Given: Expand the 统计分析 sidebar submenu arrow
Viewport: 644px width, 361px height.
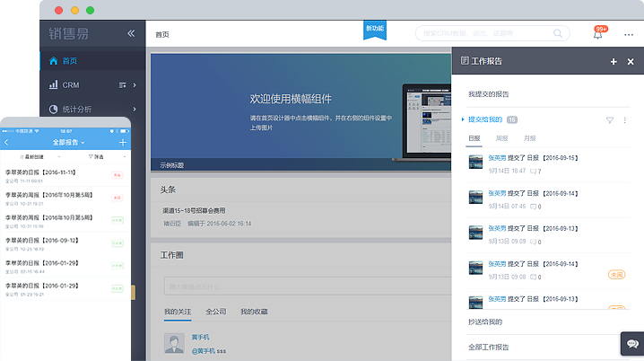Looking at the screenshot, I should (x=135, y=109).
